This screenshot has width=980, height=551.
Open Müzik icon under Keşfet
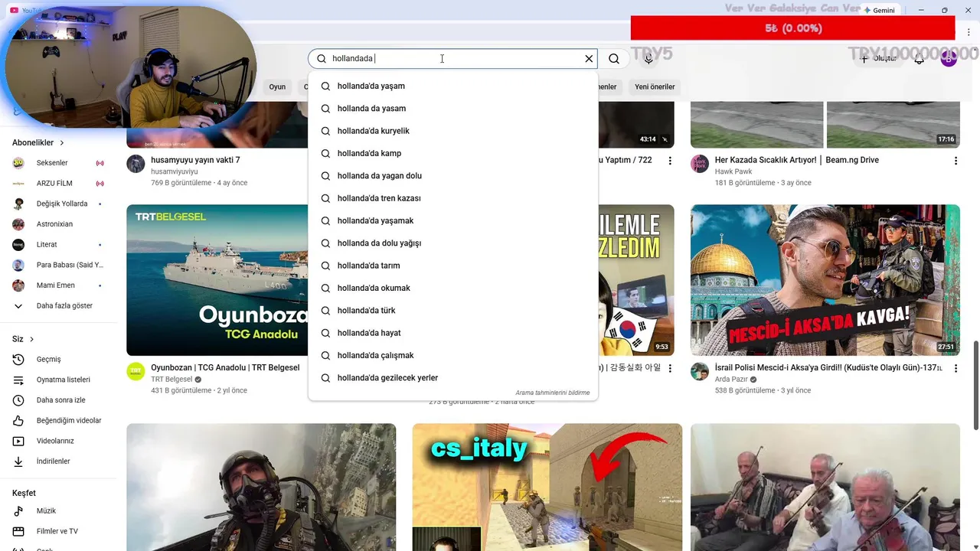coord(18,511)
